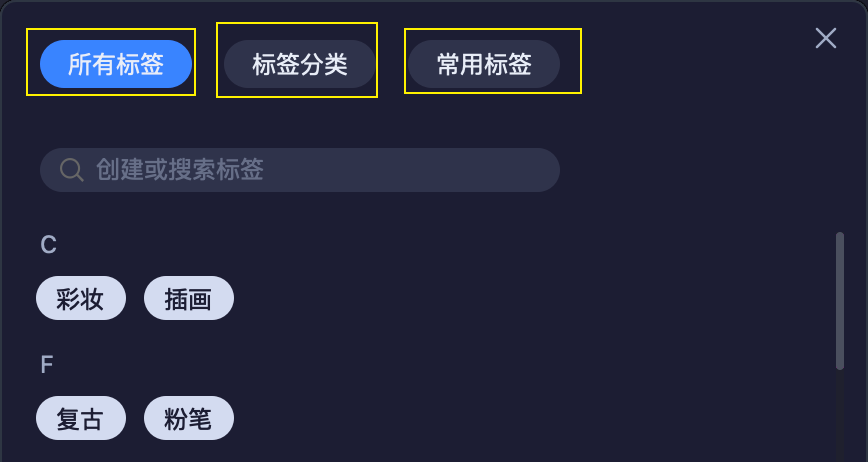Choose the 复古 tag
This screenshot has width=868, height=462.
tap(81, 418)
